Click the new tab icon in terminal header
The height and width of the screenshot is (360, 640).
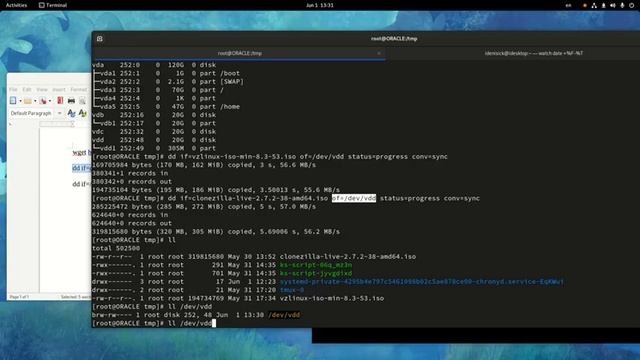click(x=100, y=39)
